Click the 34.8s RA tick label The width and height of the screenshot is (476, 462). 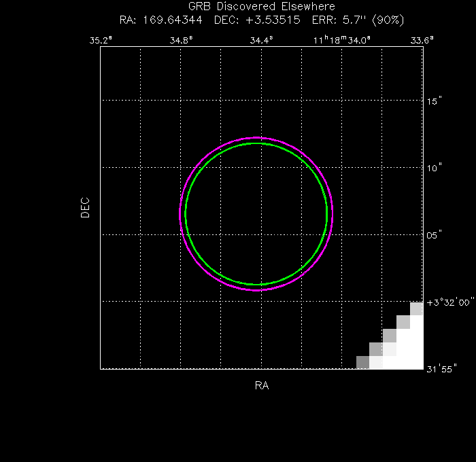click(x=181, y=40)
